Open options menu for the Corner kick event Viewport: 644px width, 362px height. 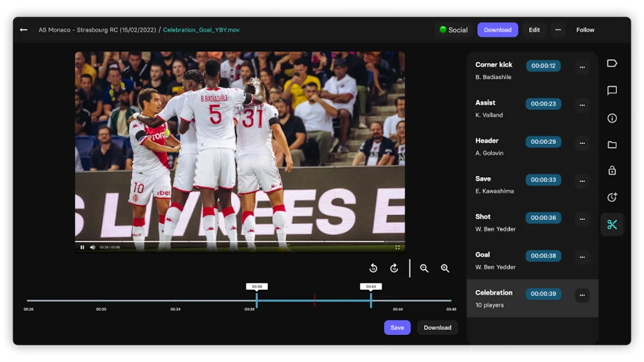coord(582,67)
